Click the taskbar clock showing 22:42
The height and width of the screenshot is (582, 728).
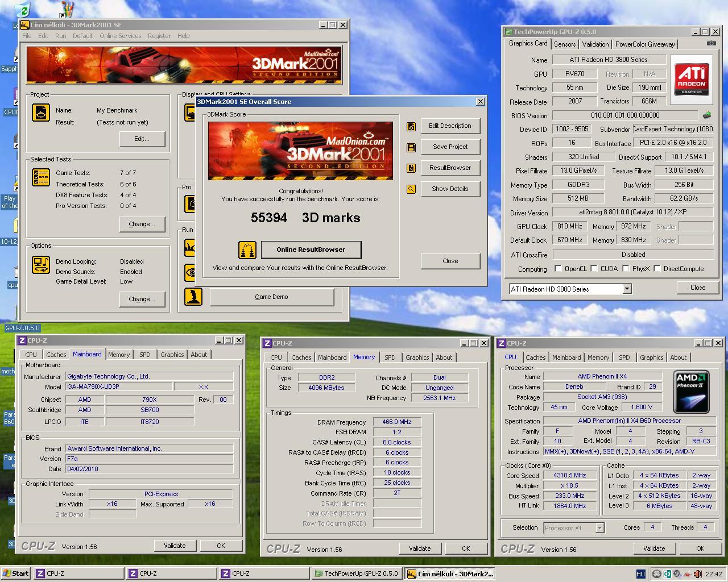tap(713, 574)
